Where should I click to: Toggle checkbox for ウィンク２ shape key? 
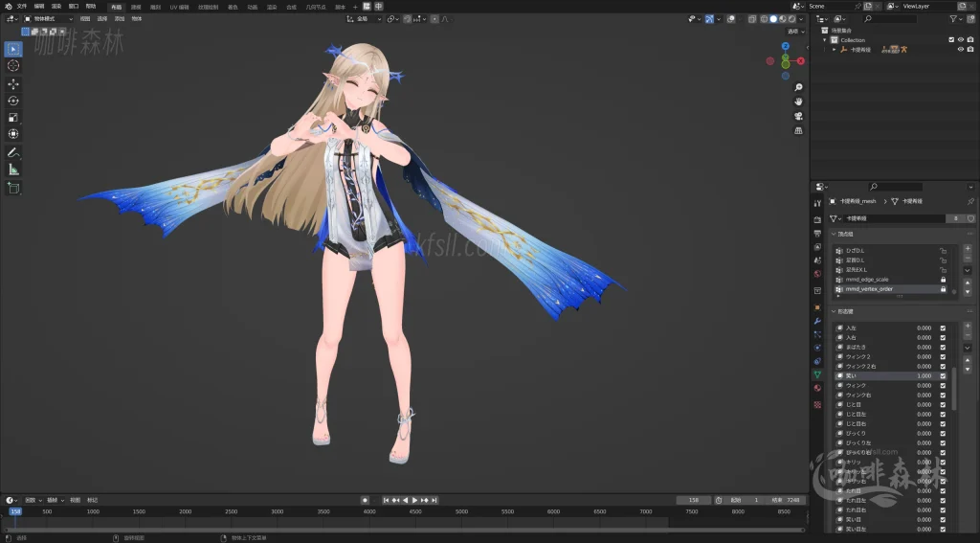coord(943,356)
